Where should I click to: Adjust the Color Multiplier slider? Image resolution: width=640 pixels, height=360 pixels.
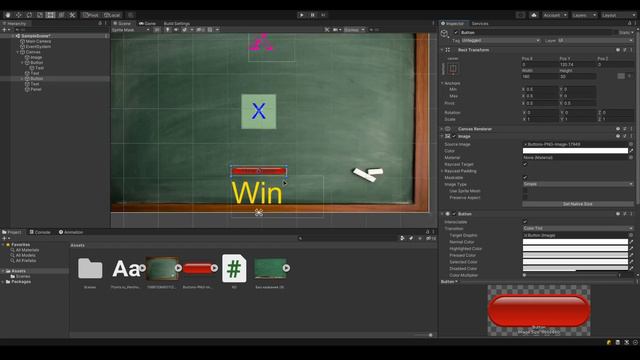(571, 275)
